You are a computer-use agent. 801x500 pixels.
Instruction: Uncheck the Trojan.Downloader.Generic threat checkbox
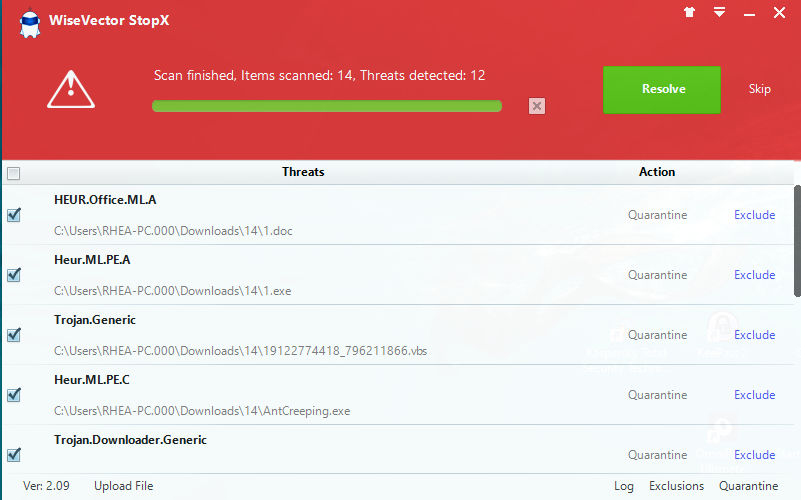coord(14,455)
